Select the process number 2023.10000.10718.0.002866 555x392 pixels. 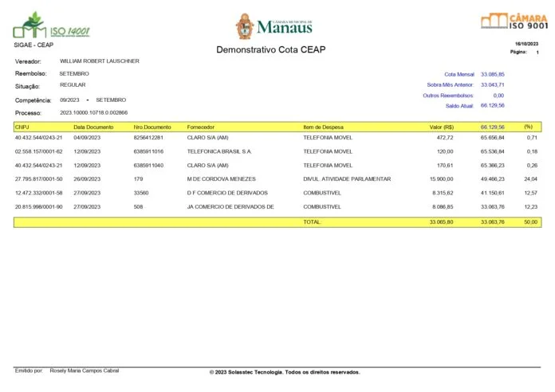pos(93,113)
